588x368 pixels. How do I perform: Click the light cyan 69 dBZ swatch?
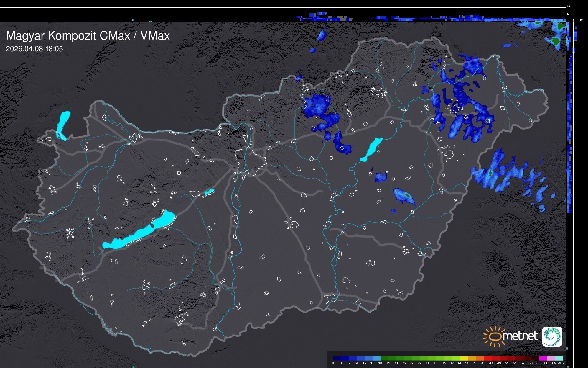[x=559, y=358]
